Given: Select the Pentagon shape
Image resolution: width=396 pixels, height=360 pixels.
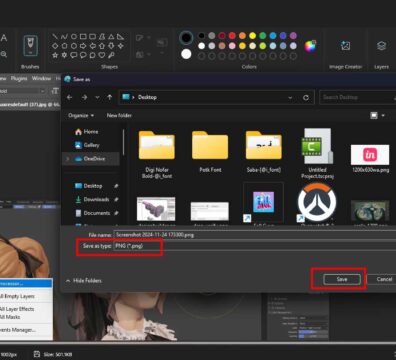Looking at the screenshot, I should point(64,46).
